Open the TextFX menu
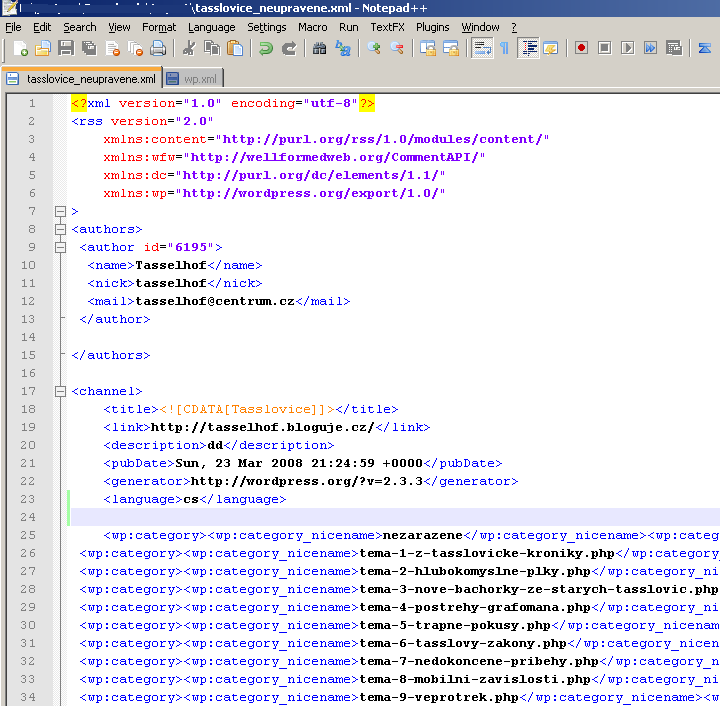Screen dimensions: 720x706 387,28
